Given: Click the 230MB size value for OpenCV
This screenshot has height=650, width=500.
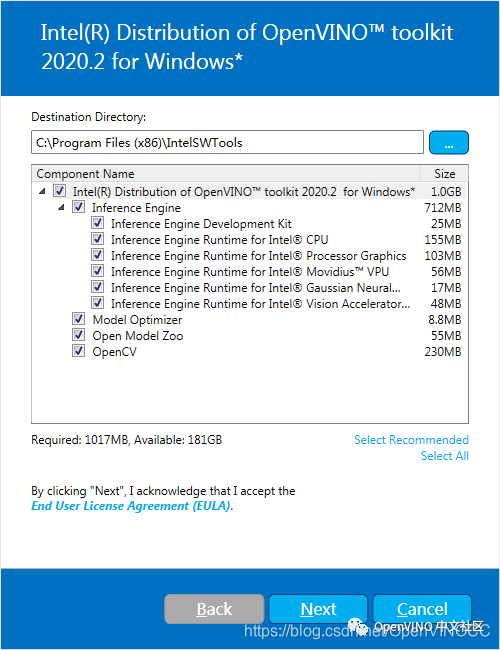Looking at the screenshot, I should pyautogui.click(x=443, y=352).
